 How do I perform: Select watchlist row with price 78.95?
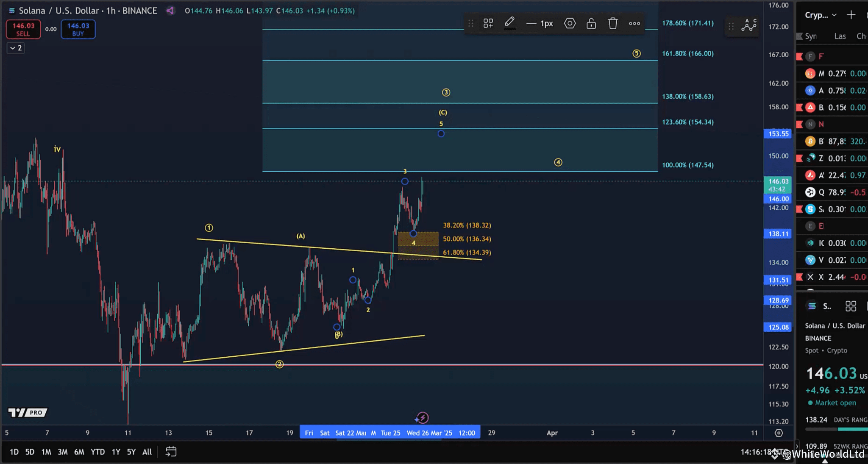click(x=832, y=192)
